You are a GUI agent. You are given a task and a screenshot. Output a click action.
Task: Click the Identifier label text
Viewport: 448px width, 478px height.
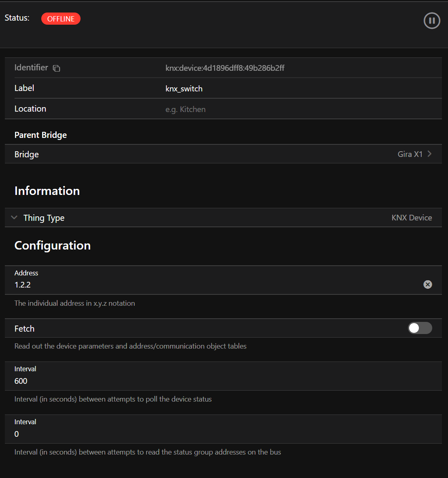(x=31, y=68)
